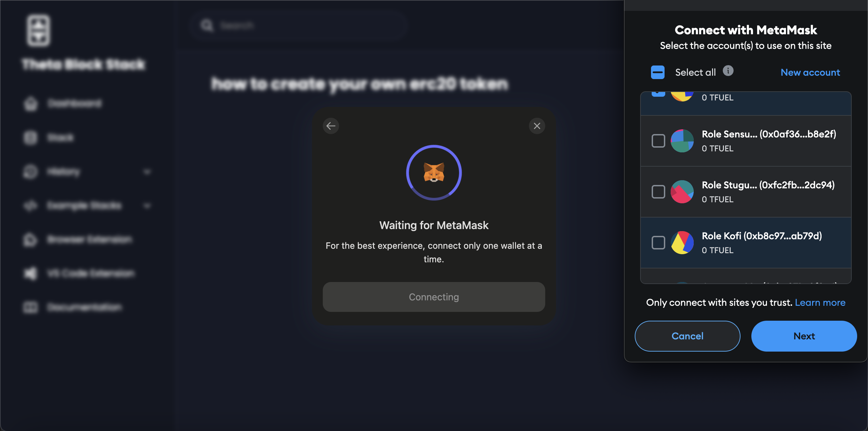Check the Role Sensu account checkbox
This screenshot has height=431, width=868.
658,141
